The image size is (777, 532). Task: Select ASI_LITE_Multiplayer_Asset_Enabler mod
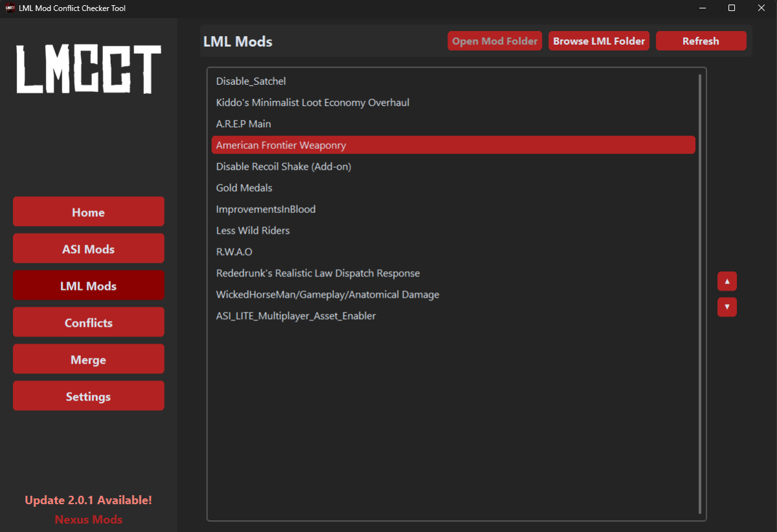(296, 316)
